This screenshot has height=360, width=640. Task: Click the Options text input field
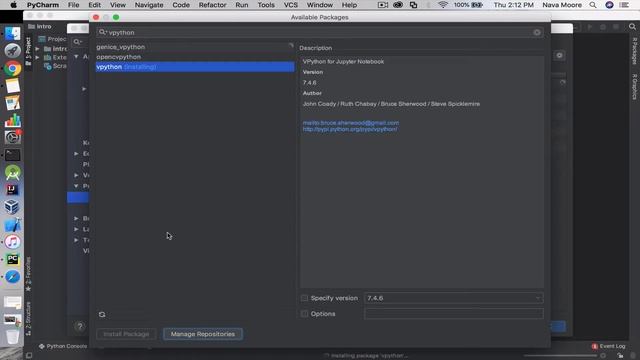pyautogui.click(x=453, y=313)
